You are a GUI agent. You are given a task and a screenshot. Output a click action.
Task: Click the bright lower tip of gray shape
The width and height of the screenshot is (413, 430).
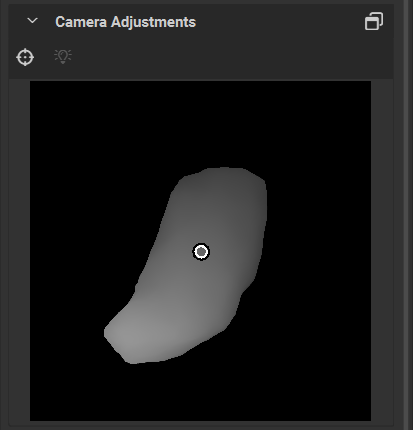point(130,343)
